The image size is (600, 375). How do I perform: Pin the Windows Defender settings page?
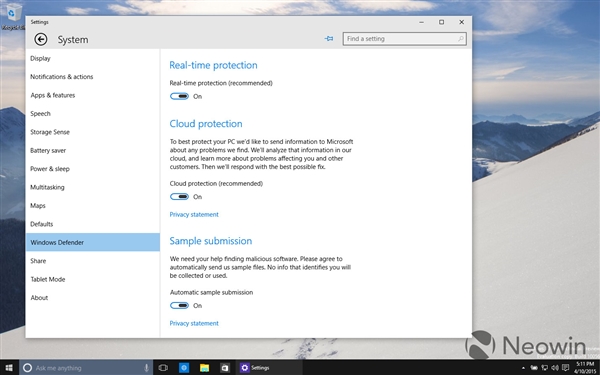tap(329, 39)
